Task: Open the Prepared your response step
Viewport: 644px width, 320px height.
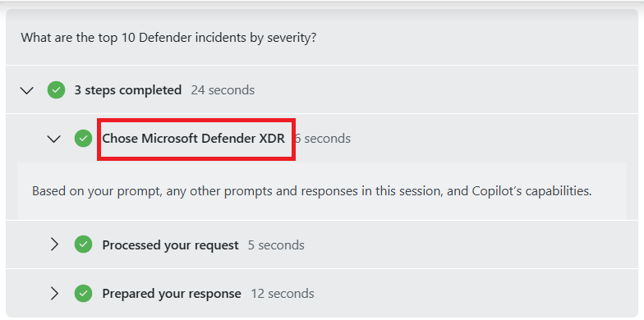Action: [172, 294]
